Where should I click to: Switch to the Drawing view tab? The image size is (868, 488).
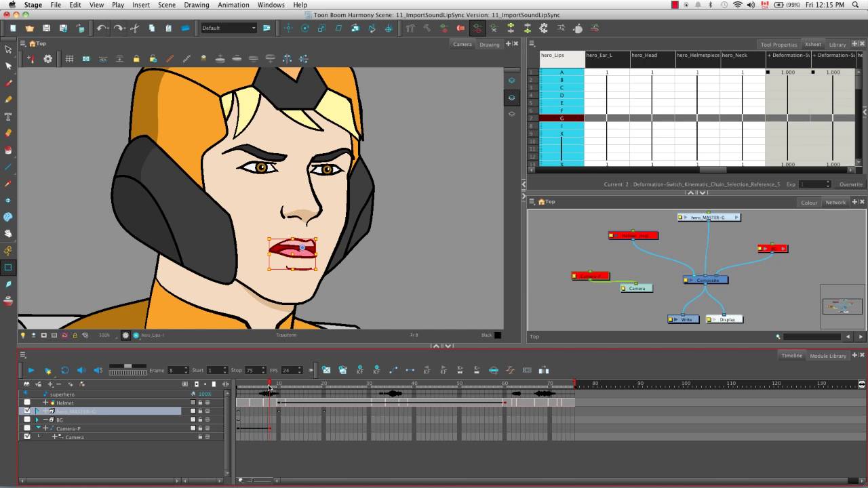point(489,44)
